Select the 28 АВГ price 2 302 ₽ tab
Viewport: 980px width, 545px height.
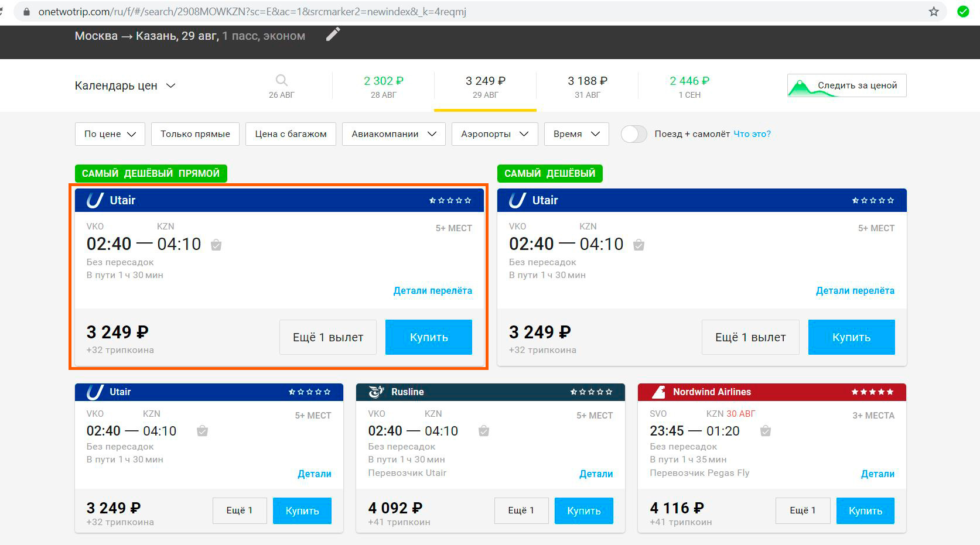(383, 87)
